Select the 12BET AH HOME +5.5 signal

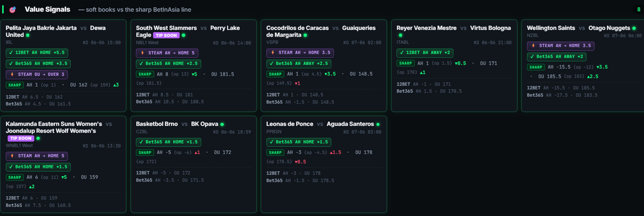(37, 53)
